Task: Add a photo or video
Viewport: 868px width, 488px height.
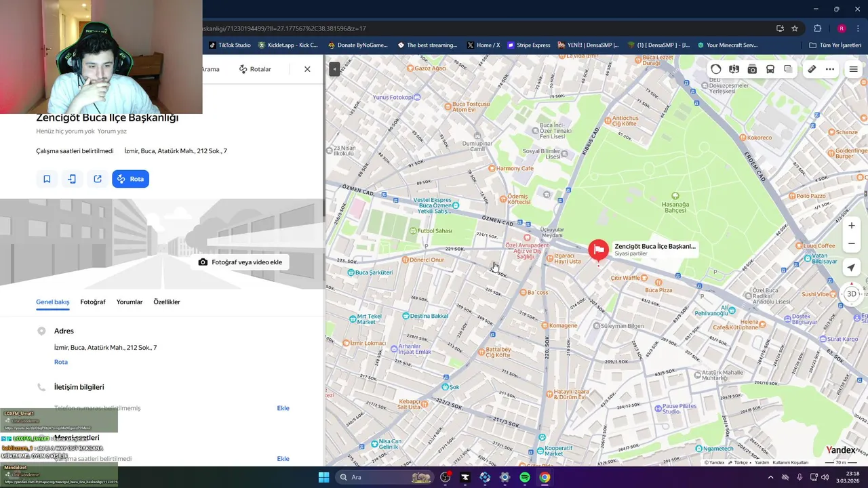Action: point(240,262)
